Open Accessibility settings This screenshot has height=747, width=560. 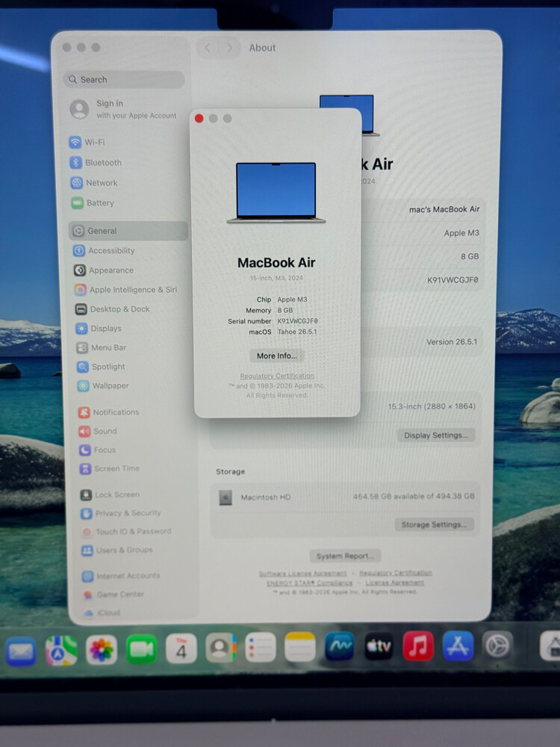(104, 250)
